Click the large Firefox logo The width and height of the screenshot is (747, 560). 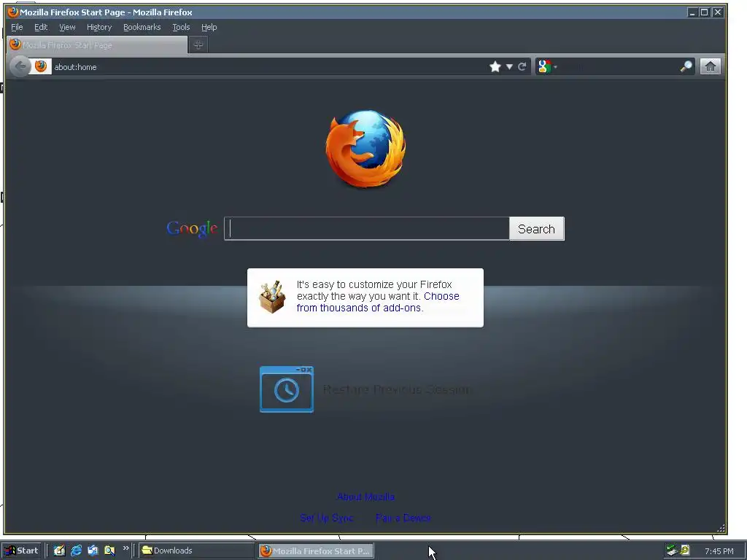tap(366, 149)
